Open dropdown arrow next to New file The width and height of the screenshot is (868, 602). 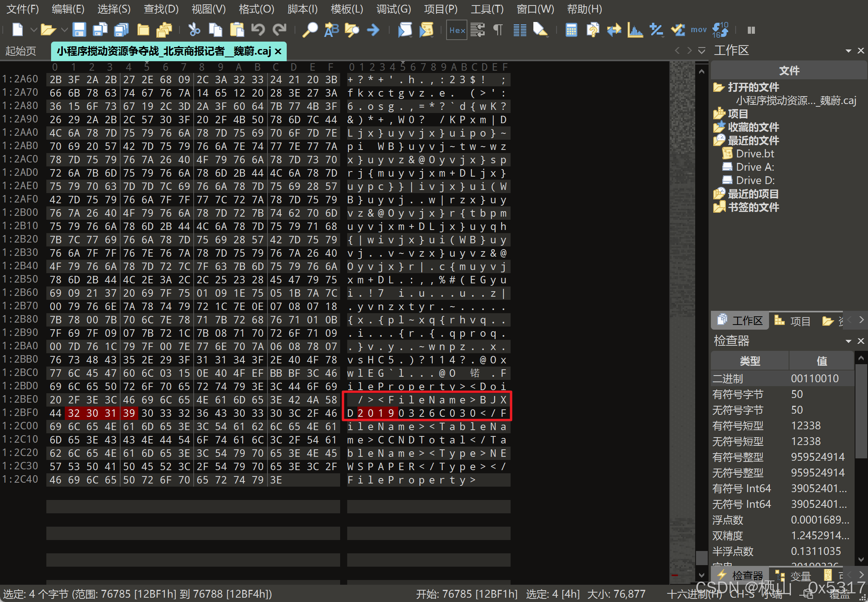[x=34, y=30]
